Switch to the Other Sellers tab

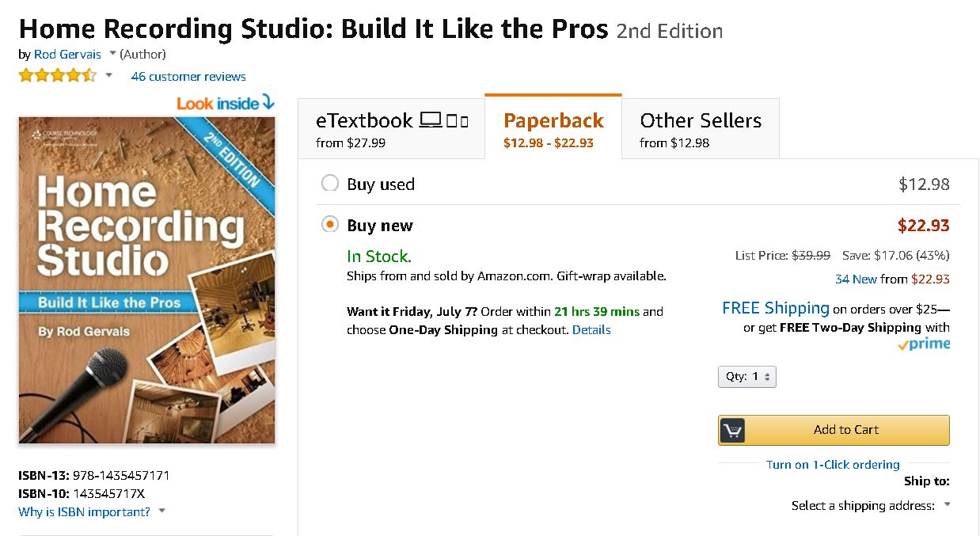click(700, 128)
